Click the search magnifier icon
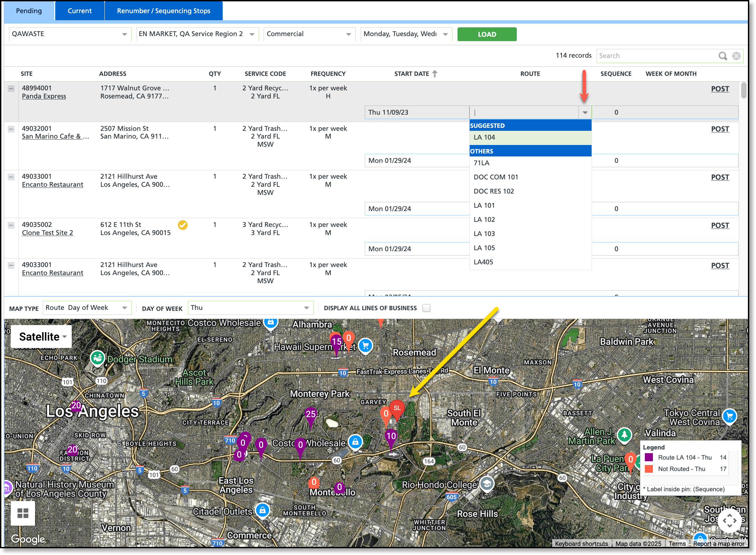Screen dimensions: 756x555 tap(723, 56)
